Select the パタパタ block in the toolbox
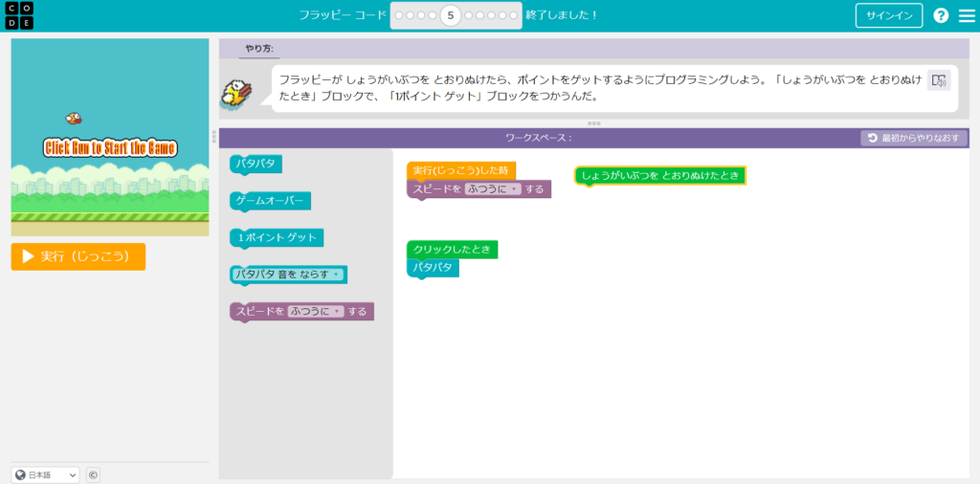The width and height of the screenshot is (980, 484). click(x=256, y=165)
